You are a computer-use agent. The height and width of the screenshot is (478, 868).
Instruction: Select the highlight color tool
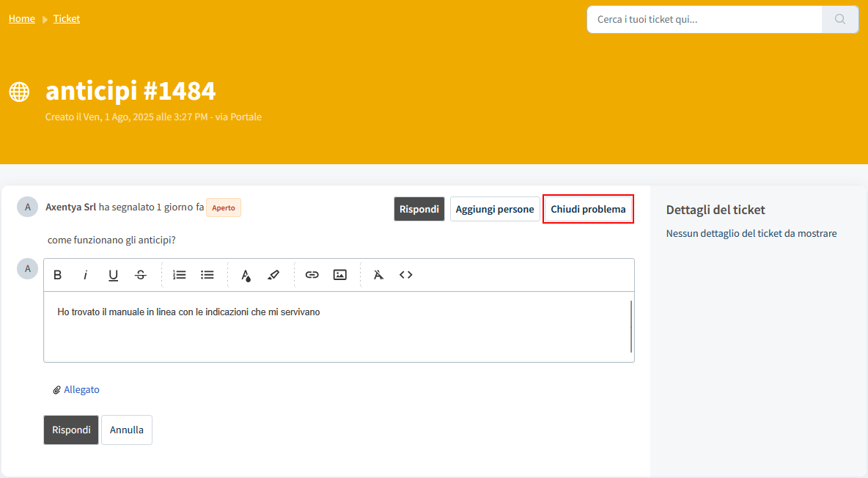(273, 275)
